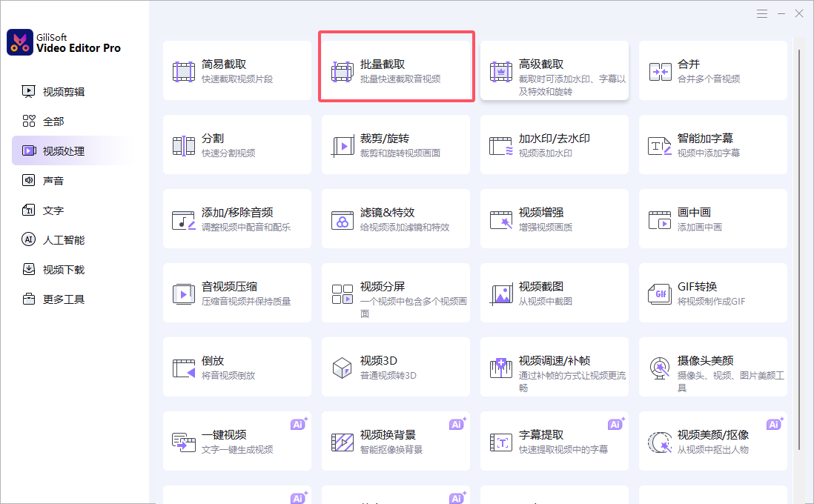Select the 批量截取 batch cutter tile
This screenshot has height=504, width=814.
(396, 70)
